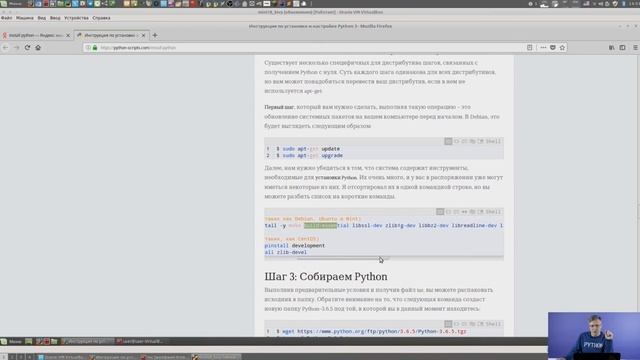Image resolution: width=640 pixels, height=360 pixels.
Task: Open build-essential code in new window
Action: [481, 211]
